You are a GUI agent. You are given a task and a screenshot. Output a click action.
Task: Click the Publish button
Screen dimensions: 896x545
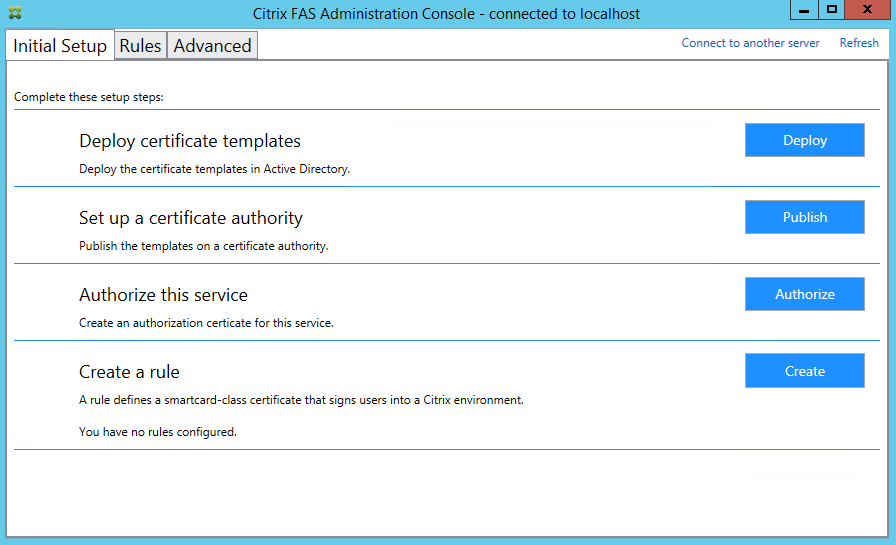805,217
